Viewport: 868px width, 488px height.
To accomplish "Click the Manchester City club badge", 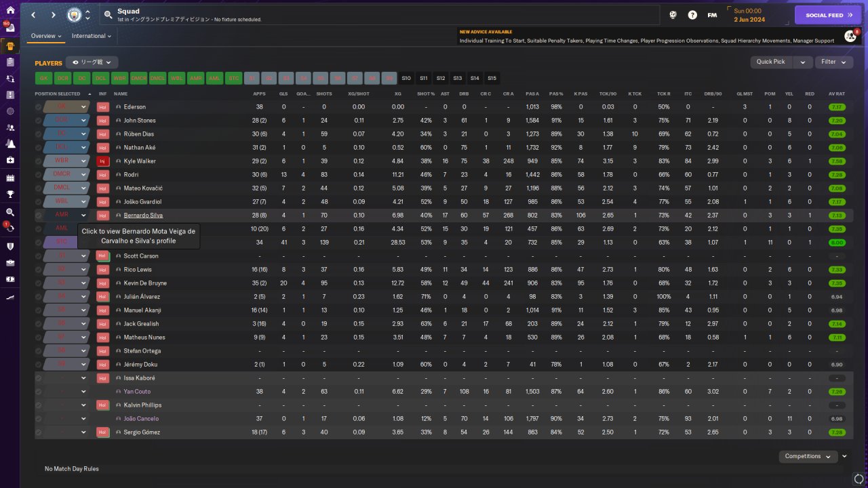I will (x=74, y=14).
